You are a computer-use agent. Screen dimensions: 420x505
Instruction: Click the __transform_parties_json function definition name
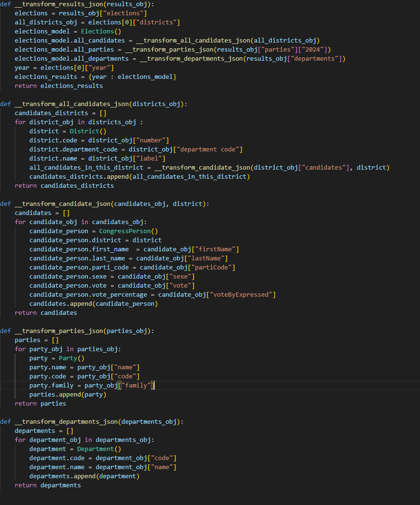pos(57,331)
